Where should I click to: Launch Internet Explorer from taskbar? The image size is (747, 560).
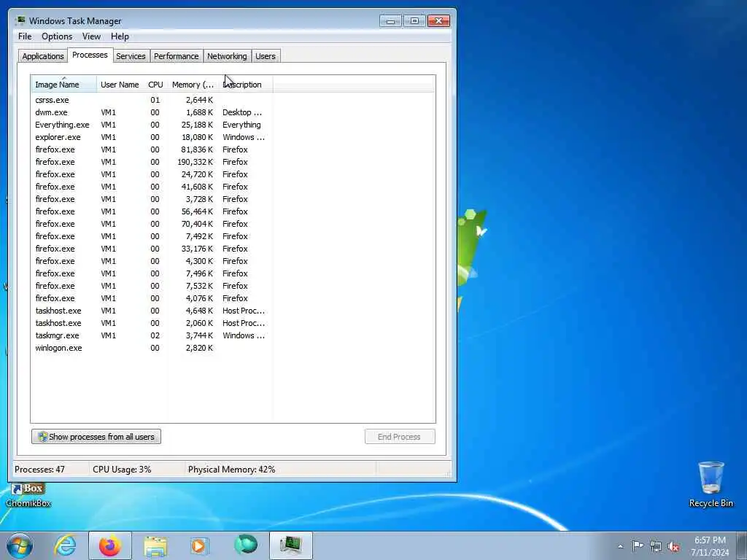65,545
